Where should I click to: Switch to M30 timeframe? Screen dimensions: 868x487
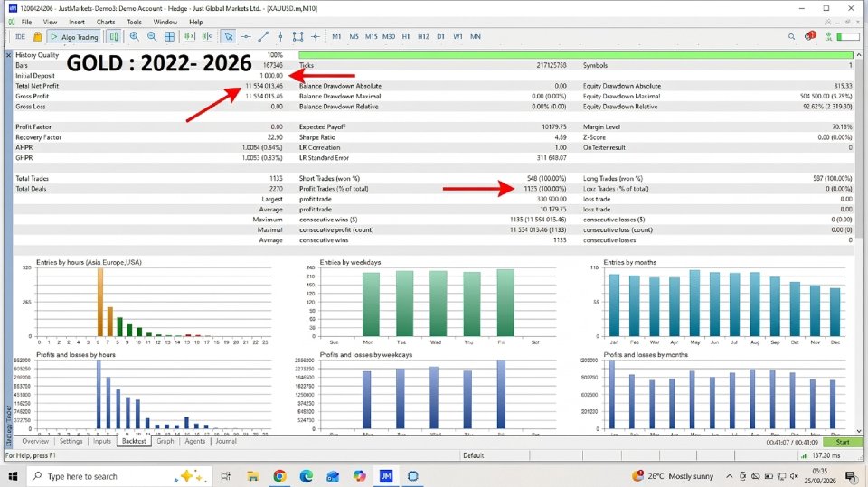389,36
